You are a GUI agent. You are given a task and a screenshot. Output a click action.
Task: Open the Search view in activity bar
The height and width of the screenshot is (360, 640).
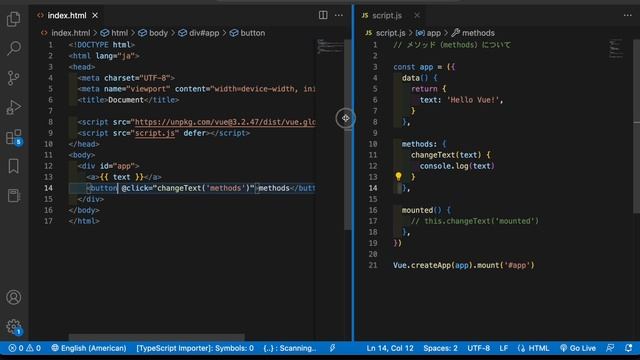(x=13, y=48)
